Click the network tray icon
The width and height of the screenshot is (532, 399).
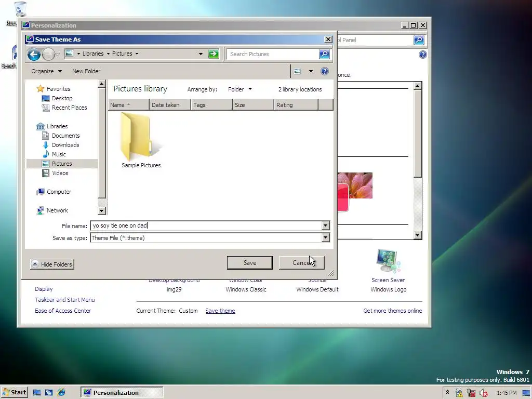(x=471, y=393)
